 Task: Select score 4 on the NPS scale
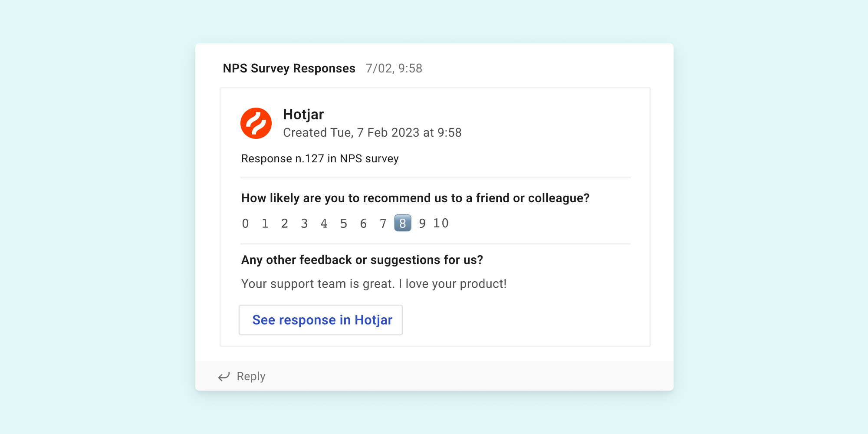click(324, 224)
